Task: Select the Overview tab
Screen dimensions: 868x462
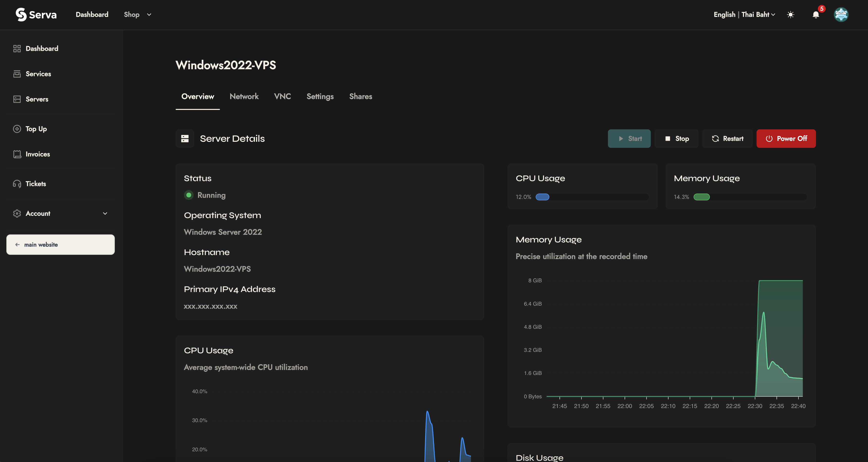Action: (x=198, y=96)
